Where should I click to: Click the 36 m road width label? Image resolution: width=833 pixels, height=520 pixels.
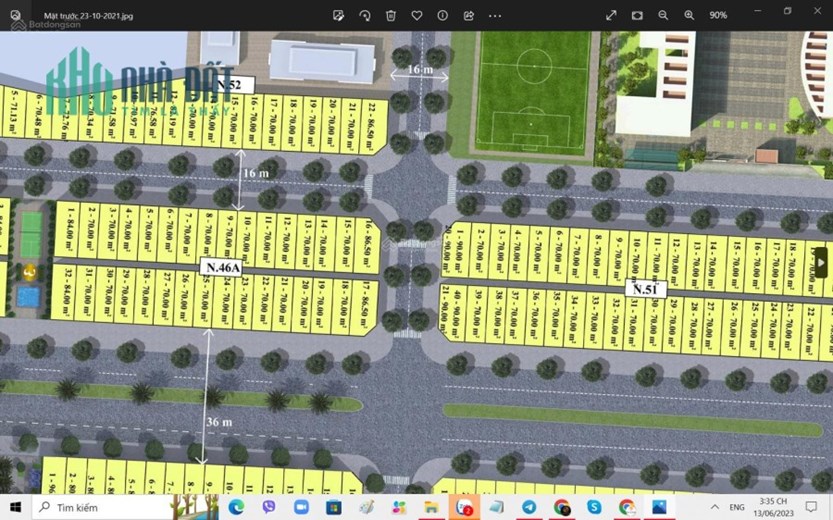219,422
